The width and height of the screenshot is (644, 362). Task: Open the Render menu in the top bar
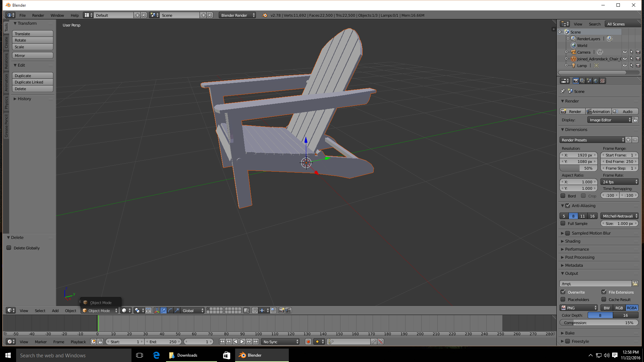[x=38, y=15]
